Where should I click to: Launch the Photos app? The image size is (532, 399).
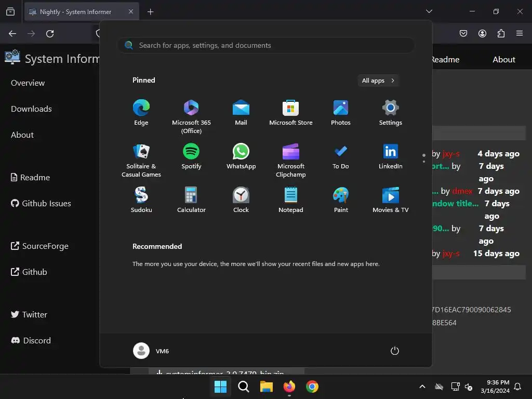coord(341,113)
